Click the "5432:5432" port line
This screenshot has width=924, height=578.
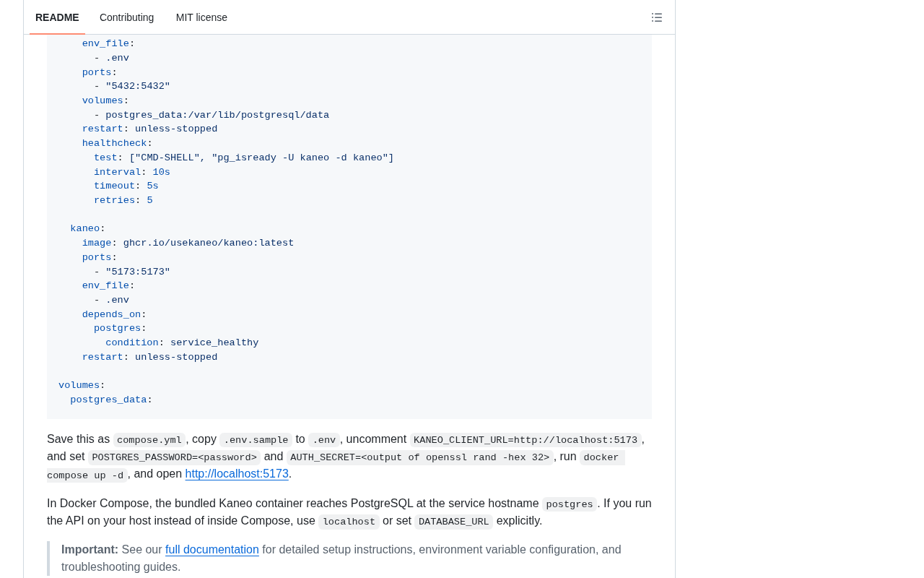[132, 87]
